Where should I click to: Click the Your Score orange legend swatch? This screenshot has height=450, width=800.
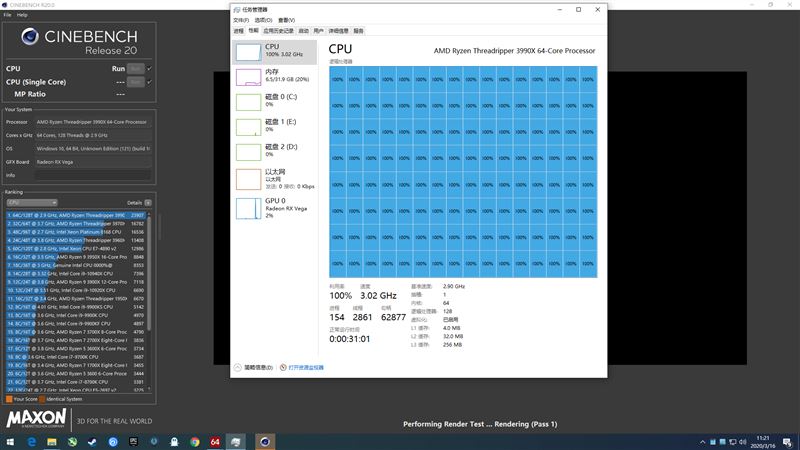tap(9, 399)
